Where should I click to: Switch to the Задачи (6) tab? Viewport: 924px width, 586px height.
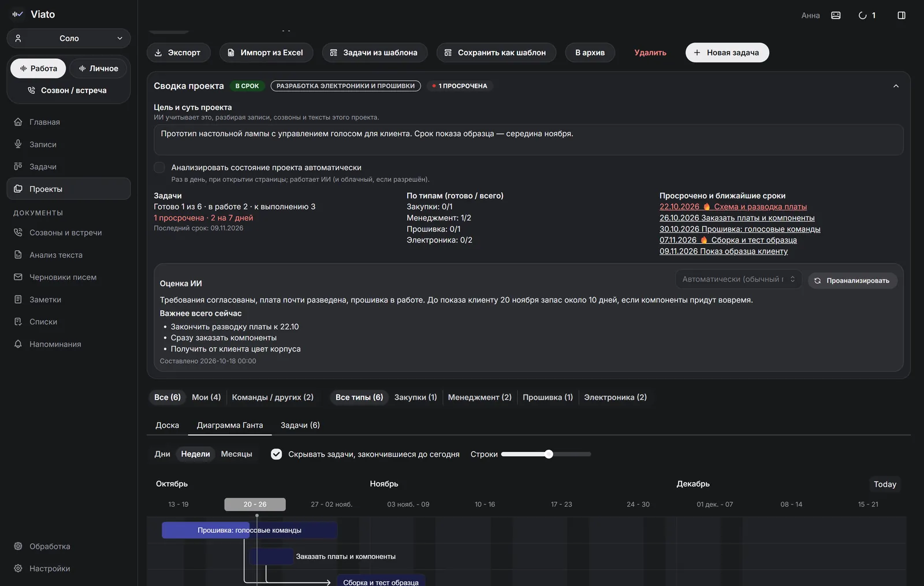(300, 425)
